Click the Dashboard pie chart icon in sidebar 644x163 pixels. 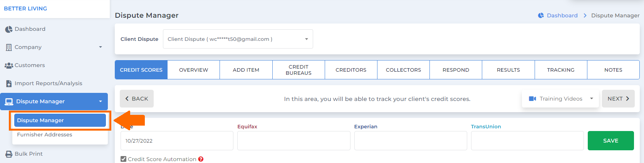[8, 29]
